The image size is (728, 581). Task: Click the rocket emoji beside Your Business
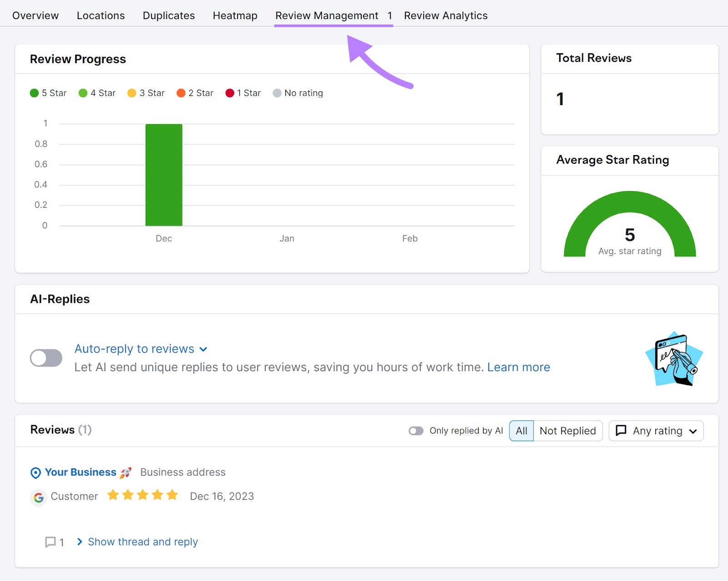[125, 472]
